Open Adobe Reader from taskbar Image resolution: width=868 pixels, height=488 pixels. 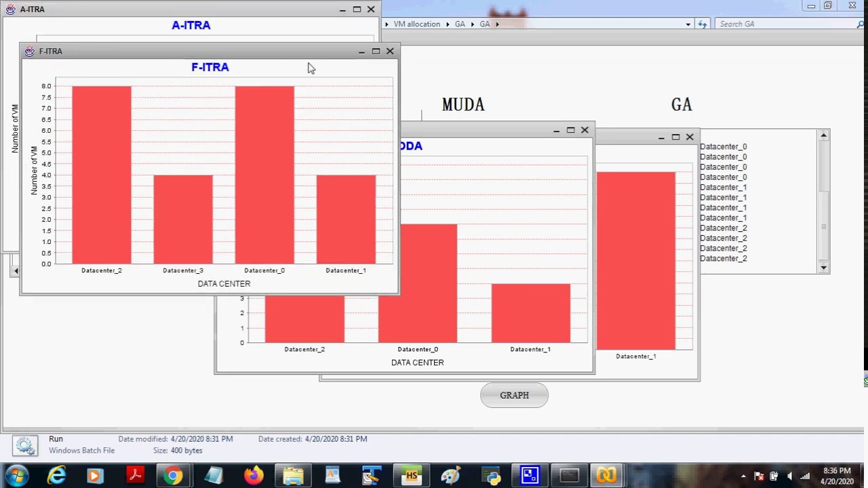pyautogui.click(x=135, y=476)
